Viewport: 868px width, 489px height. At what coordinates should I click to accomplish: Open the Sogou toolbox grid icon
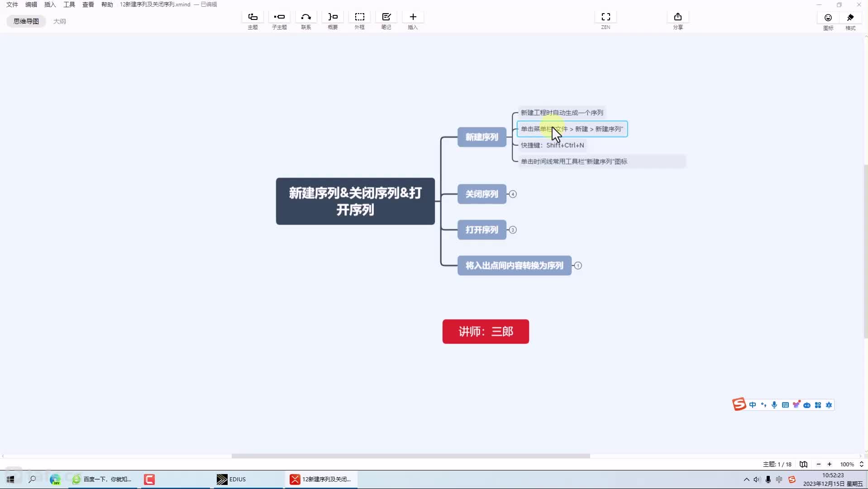pos(818,405)
